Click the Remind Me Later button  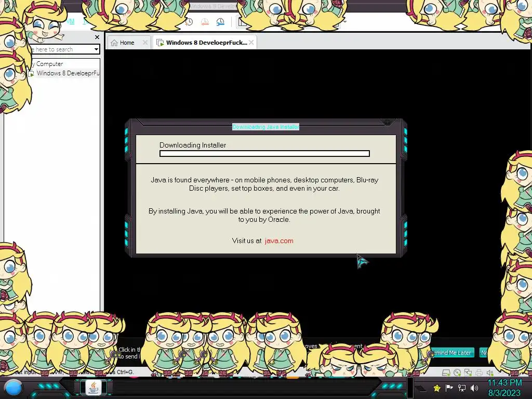[x=452, y=353]
